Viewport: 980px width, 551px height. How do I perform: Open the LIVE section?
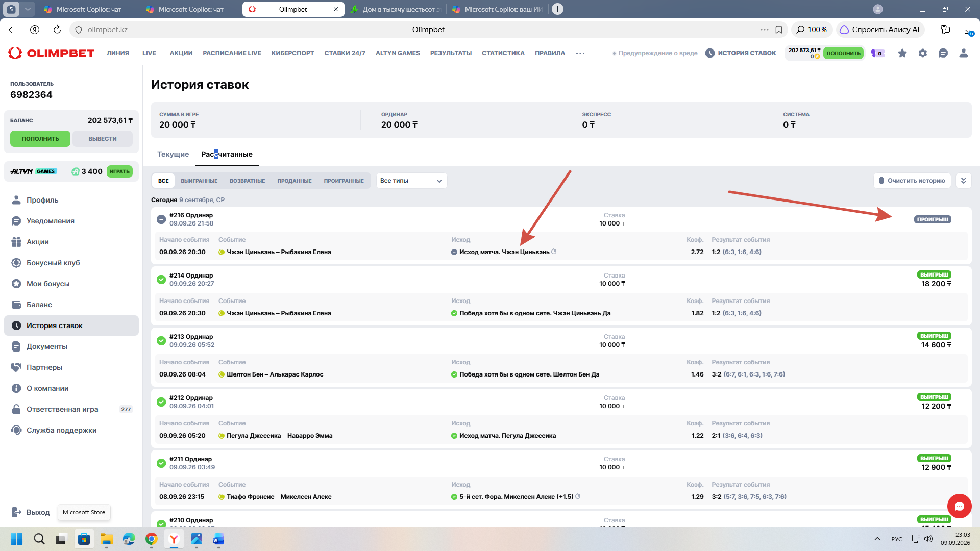[149, 53]
